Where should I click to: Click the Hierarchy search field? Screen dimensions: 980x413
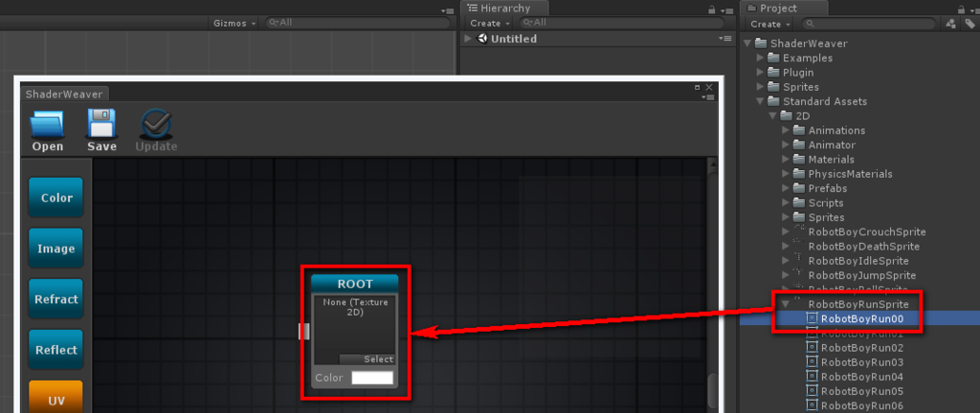click(x=624, y=22)
